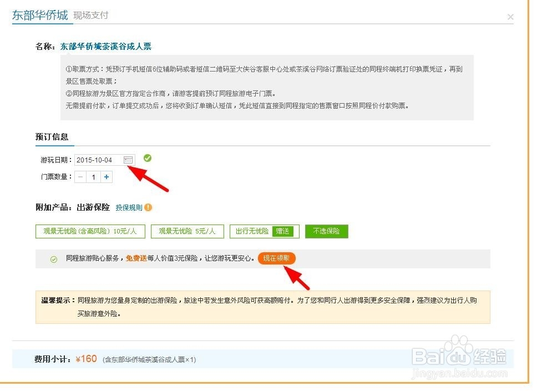Click the 无需提前付款 instruction line

click(x=237, y=106)
